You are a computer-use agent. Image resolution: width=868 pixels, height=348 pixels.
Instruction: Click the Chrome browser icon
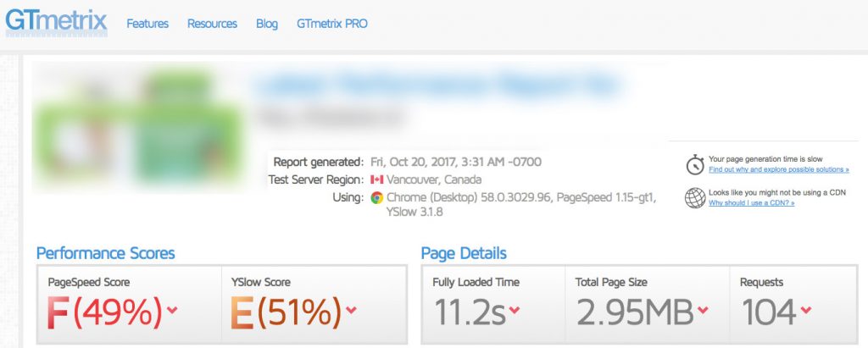377,197
